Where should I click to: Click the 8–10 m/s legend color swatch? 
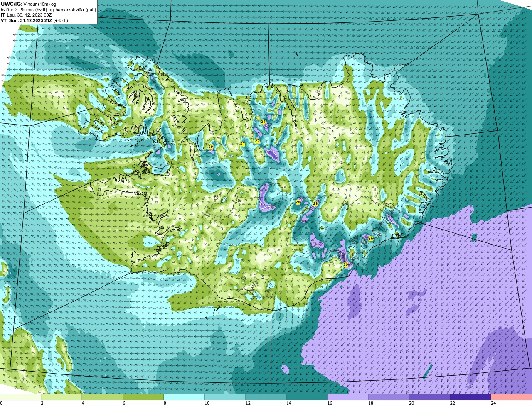click(185, 397)
